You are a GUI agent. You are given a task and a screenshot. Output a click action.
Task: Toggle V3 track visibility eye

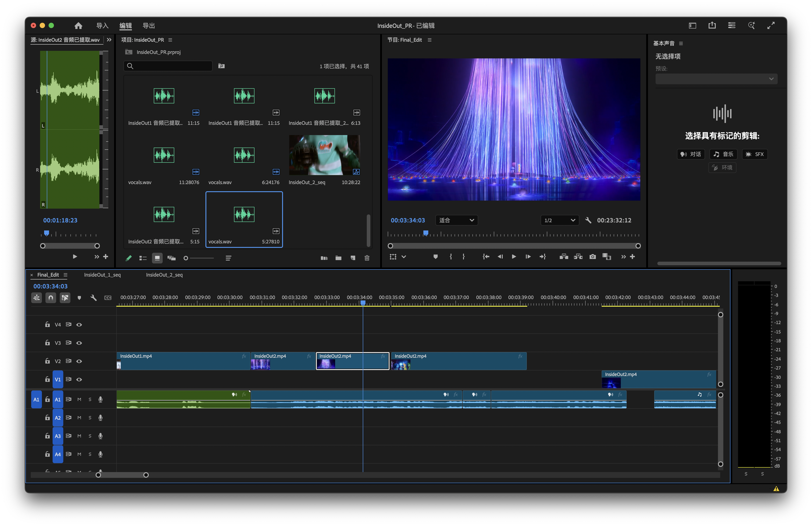(79, 343)
